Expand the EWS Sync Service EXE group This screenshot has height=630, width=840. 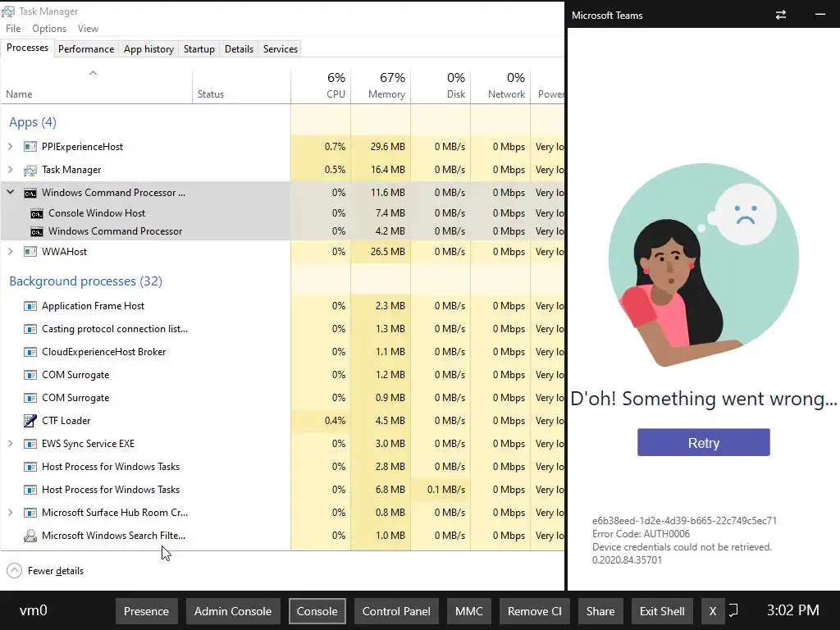tap(10, 443)
